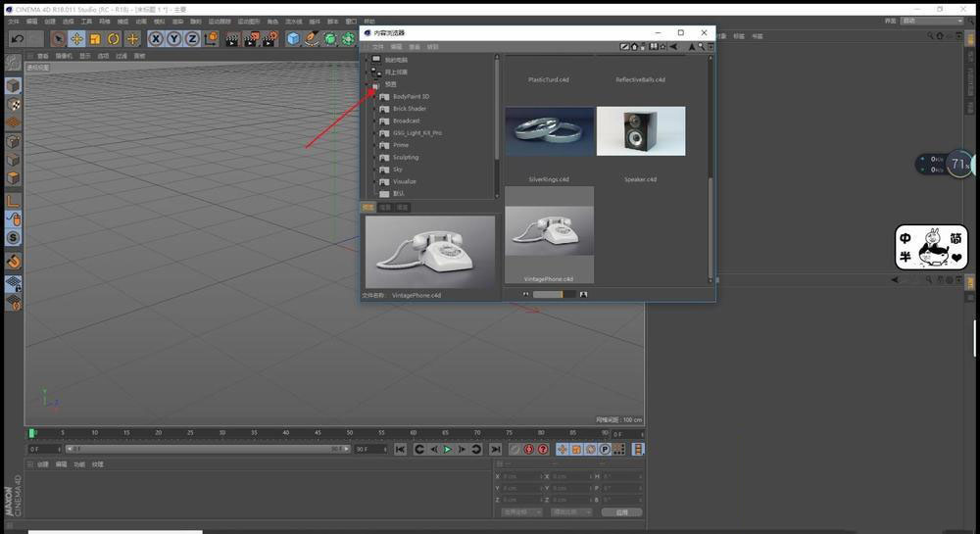
Task: Click the Make Editable icon in left toolbar
Action: tap(13, 63)
